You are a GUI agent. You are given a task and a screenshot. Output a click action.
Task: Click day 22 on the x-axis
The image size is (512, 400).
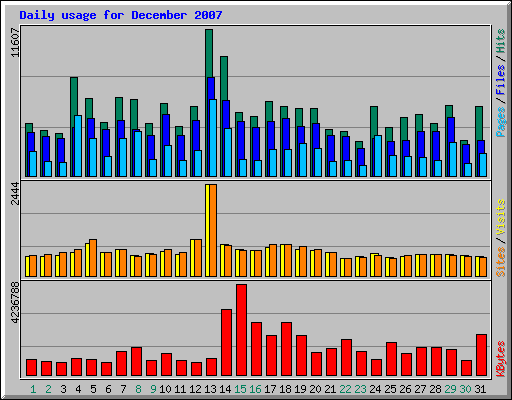click(345, 389)
